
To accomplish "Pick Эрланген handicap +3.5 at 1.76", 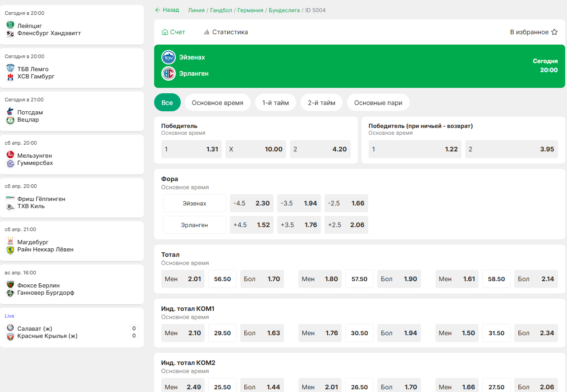I will point(299,225).
